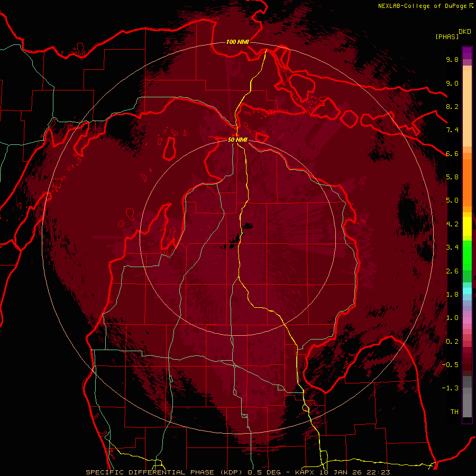The image size is (476, 476).
Task: Click the 22:23 timestamp in the caption
Action: click(x=379, y=472)
